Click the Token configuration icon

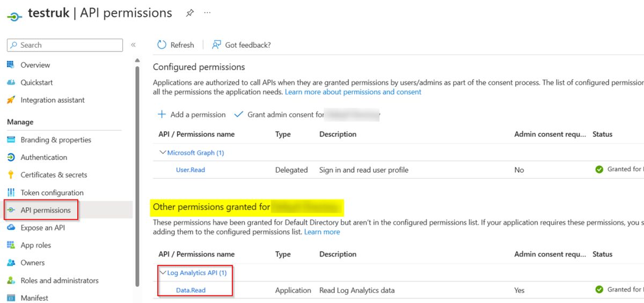tap(11, 193)
